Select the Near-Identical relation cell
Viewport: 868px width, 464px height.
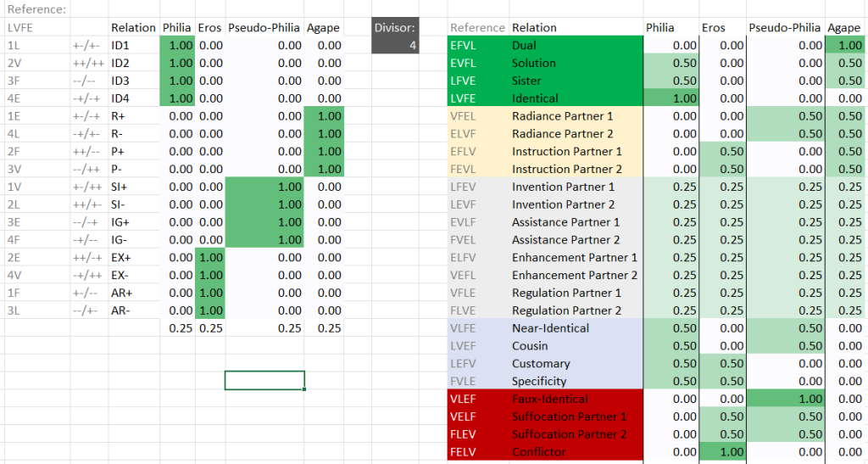[x=576, y=327]
